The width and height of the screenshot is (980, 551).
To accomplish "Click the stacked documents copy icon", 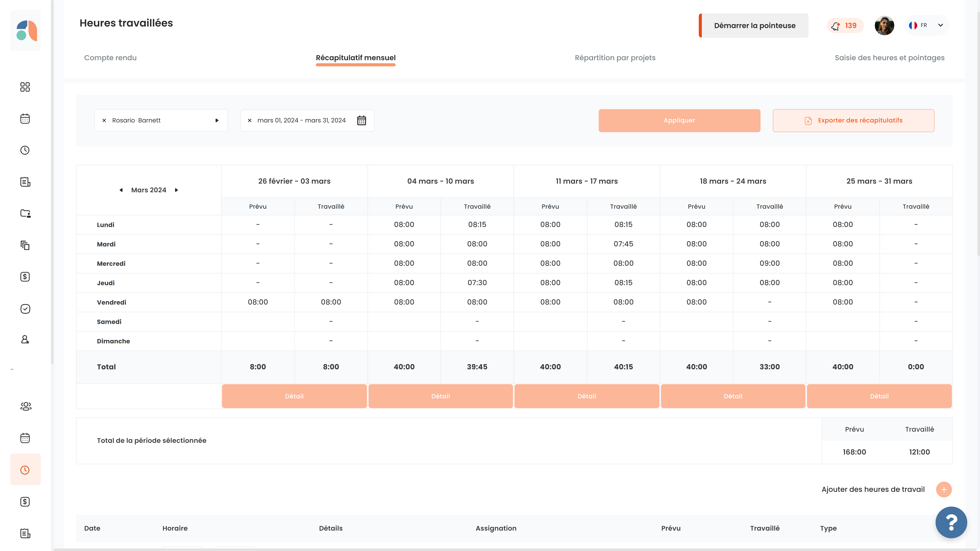I will click(x=25, y=245).
